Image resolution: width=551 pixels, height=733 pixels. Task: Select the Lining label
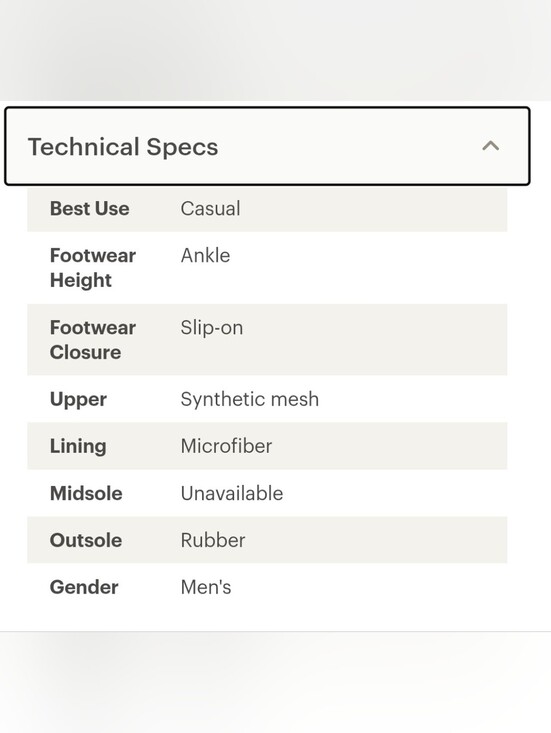(78, 446)
